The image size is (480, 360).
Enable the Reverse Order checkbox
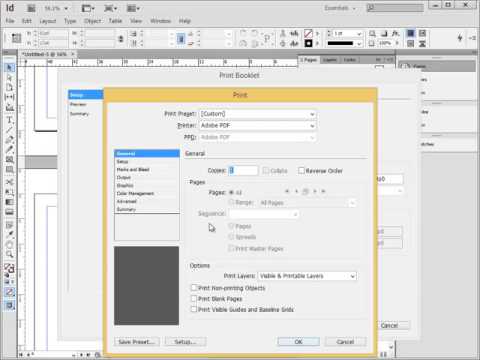(x=301, y=171)
